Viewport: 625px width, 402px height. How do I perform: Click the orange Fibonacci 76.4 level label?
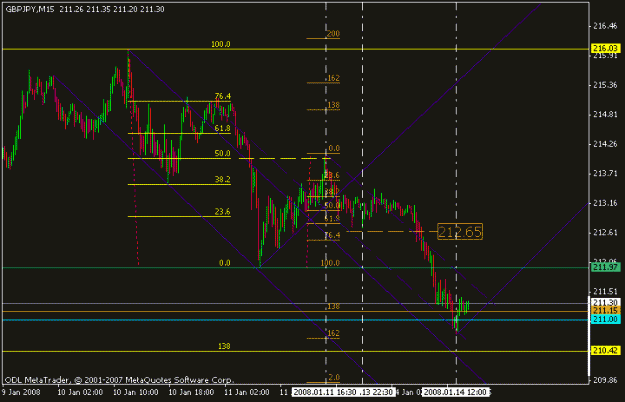(332, 235)
